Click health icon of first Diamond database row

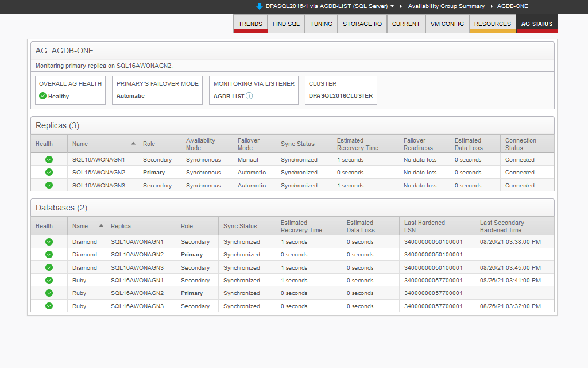click(x=49, y=242)
